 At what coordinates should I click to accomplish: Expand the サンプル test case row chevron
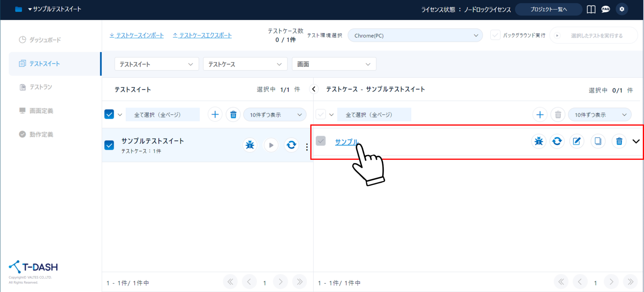[636, 141]
